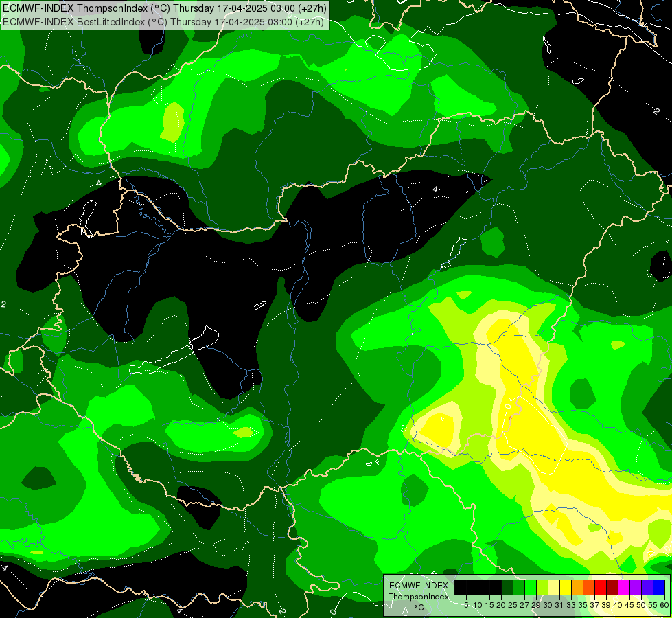This screenshot has height=618, width=672.
Task: Pick the orange 33–35 legend swatch
Action: (x=577, y=587)
